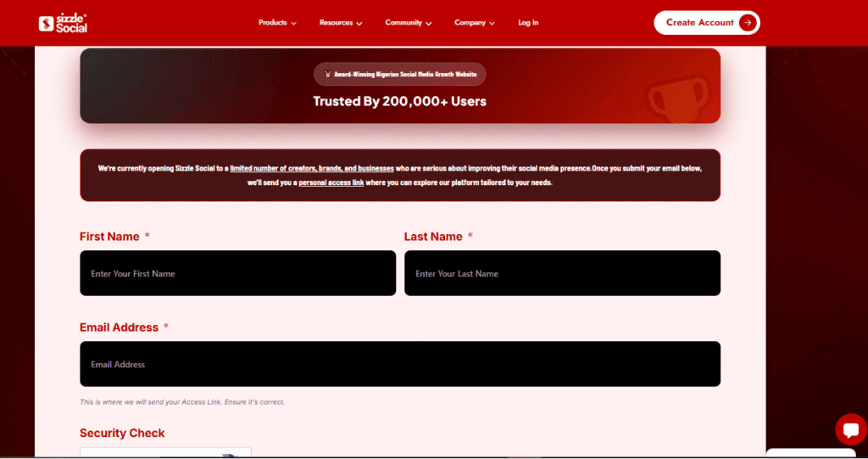
Task: Open the Community menu label
Action: click(403, 23)
